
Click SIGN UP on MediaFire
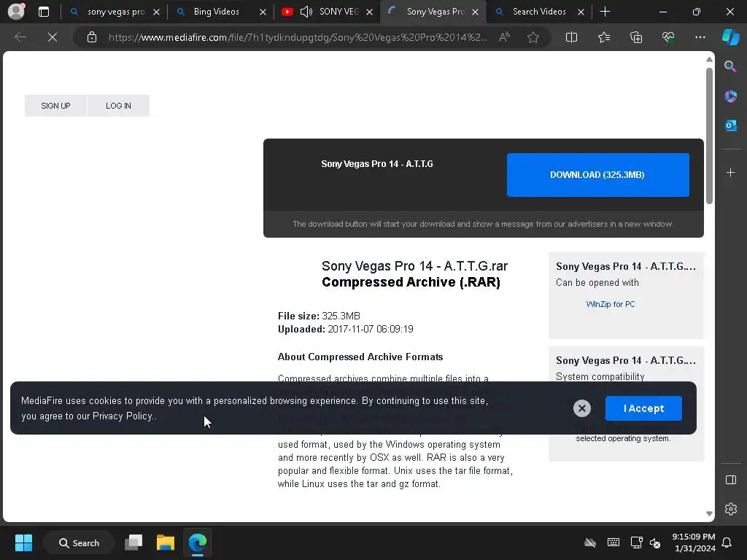[x=55, y=106]
